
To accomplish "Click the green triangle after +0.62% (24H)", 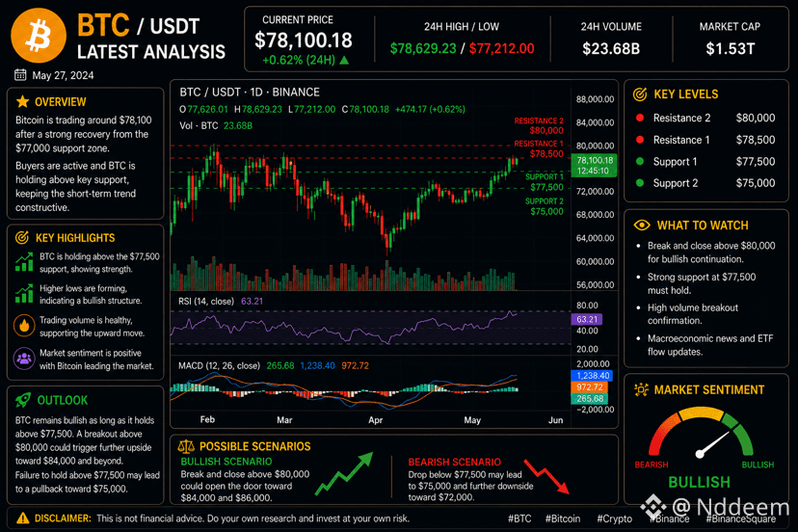I will click(x=344, y=60).
